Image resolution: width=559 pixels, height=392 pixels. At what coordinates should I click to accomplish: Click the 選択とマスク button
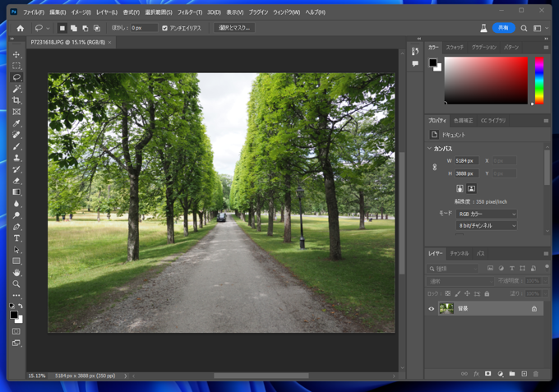[x=234, y=28]
